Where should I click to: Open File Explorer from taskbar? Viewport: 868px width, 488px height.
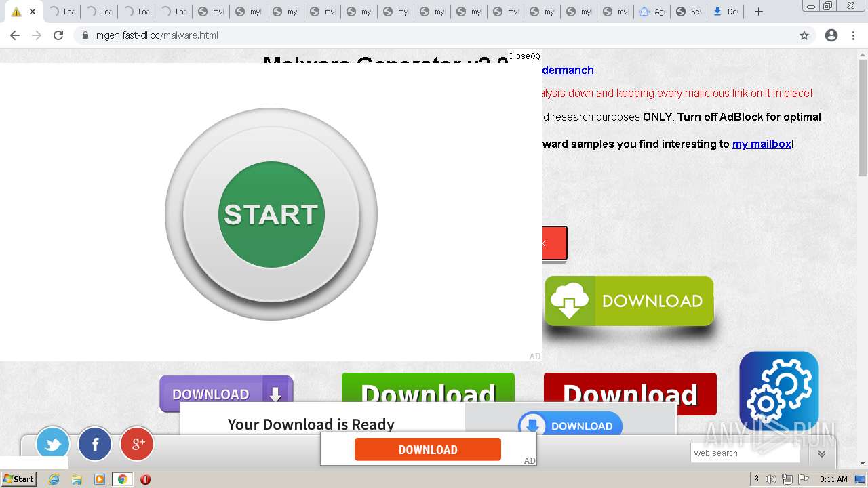pyautogui.click(x=77, y=479)
